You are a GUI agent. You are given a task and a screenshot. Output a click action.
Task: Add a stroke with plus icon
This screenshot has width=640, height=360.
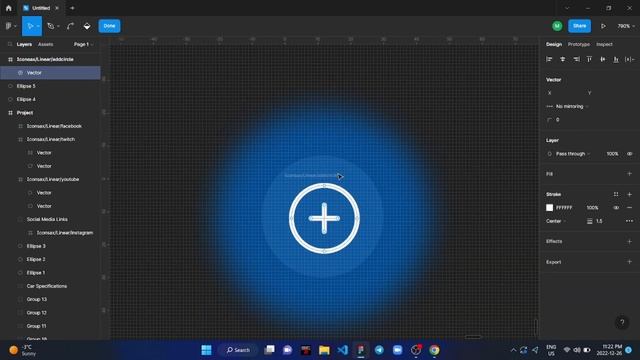tap(629, 194)
